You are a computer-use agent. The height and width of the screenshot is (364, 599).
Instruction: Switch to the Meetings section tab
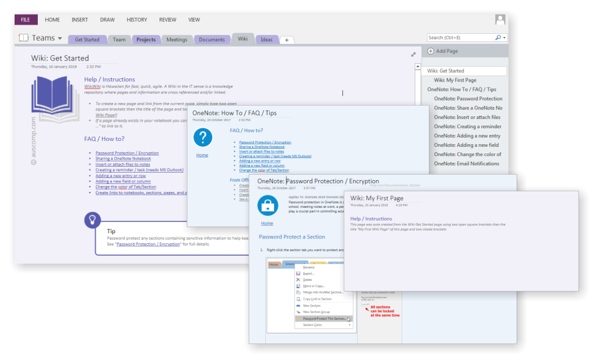point(177,39)
